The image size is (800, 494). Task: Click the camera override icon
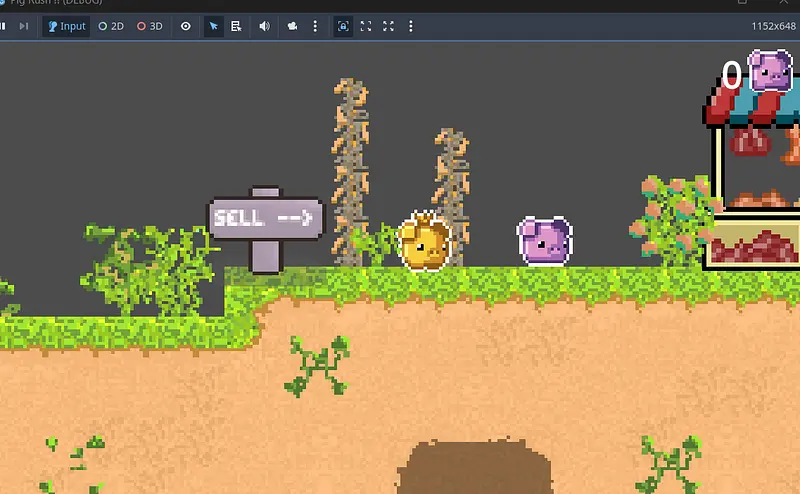click(x=292, y=26)
